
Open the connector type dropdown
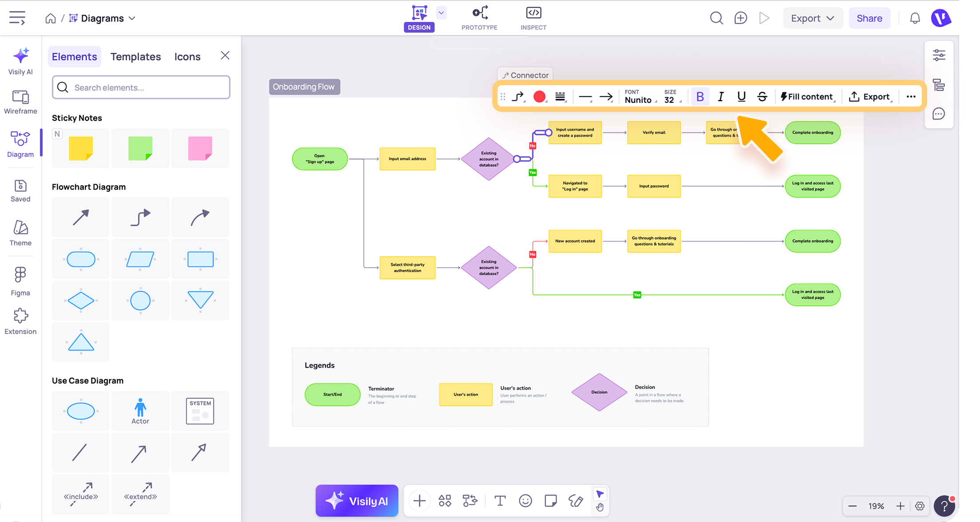click(518, 97)
